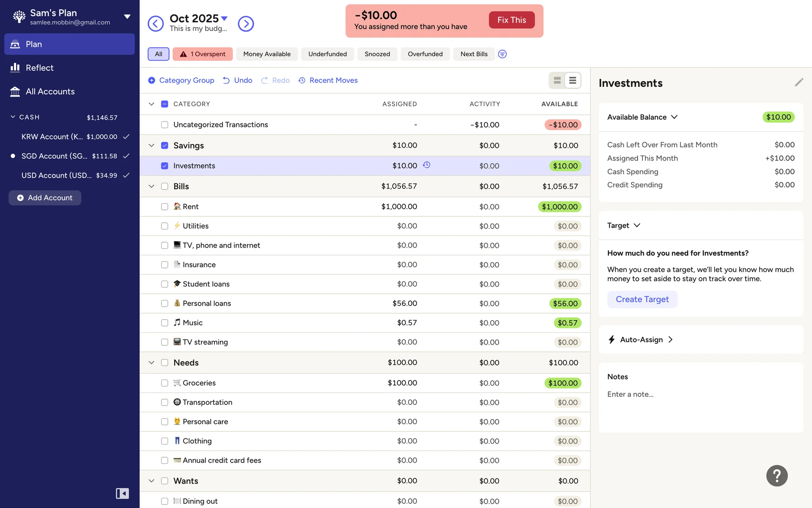Screen dimensions: 812x508
Task: Check the Rent category checkbox
Action: point(165,207)
